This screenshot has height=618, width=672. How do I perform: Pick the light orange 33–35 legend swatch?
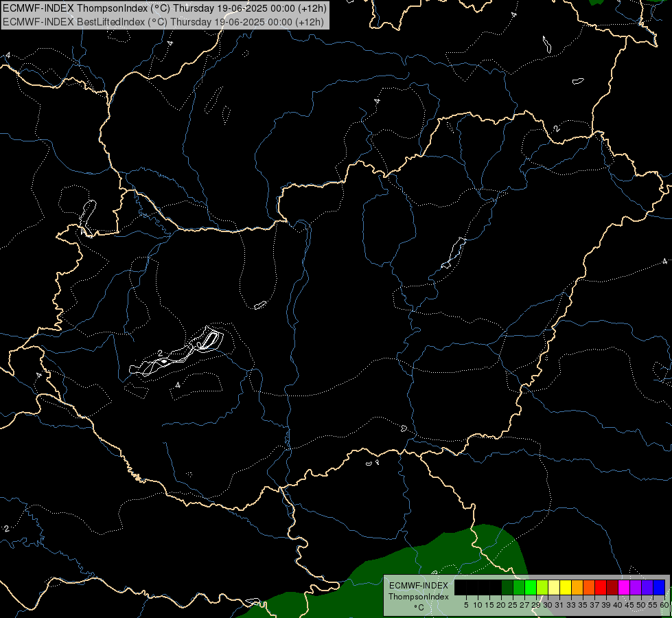pos(577,587)
